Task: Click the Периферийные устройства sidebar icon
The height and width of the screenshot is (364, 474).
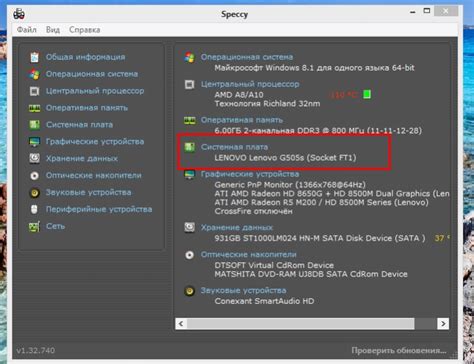Action: click(x=34, y=209)
